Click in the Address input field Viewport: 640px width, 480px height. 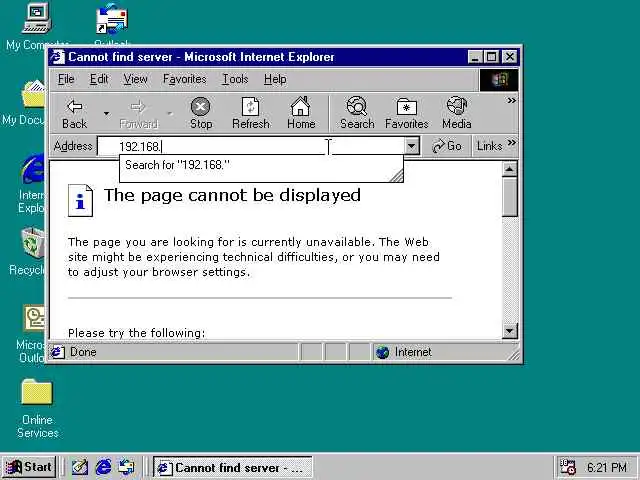(x=251, y=146)
